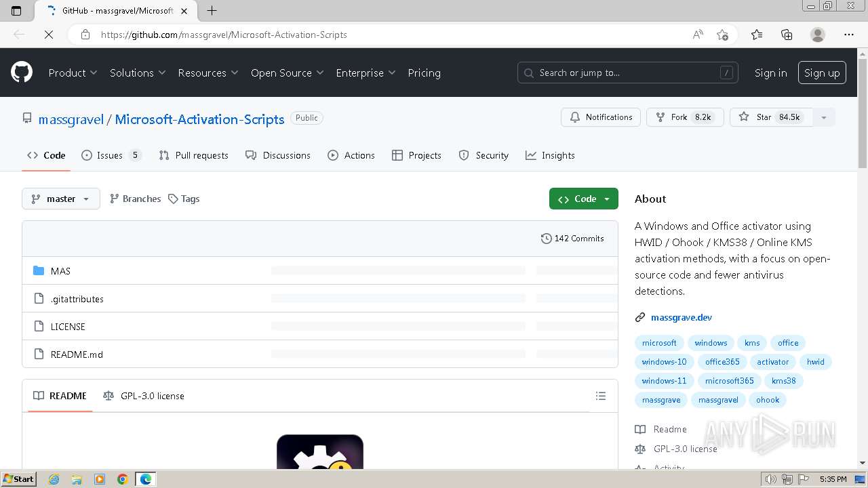Open Edge Settings and more ellipsis

(x=849, y=35)
